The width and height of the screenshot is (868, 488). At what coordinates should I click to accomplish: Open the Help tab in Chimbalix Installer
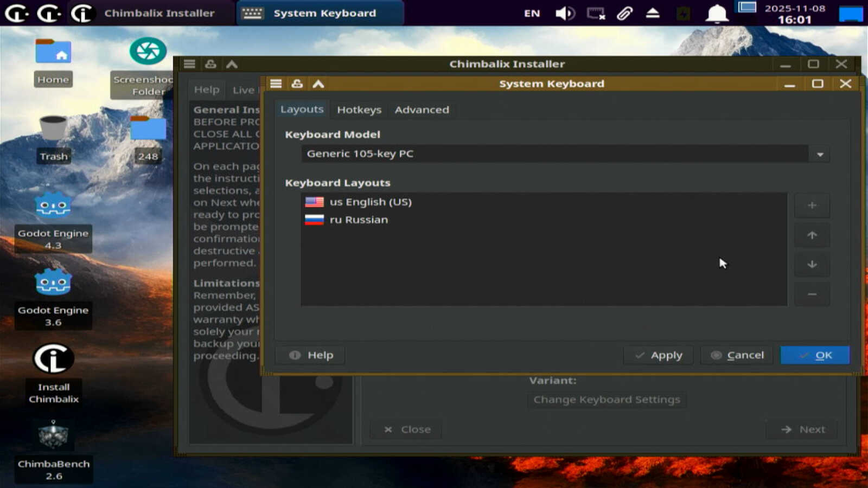207,90
